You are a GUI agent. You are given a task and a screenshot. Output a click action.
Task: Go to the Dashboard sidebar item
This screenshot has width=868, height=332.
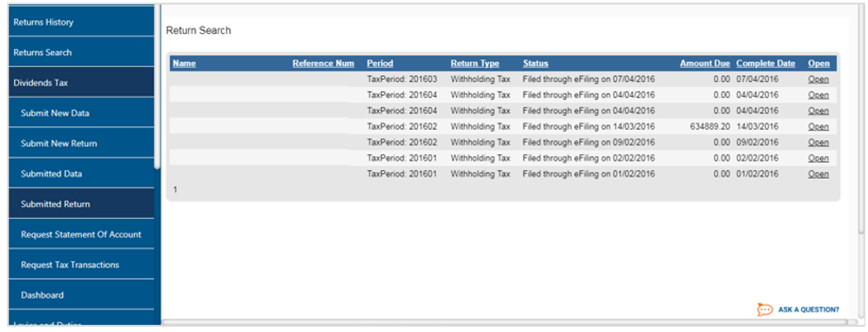pyautogui.click(x=81, y=295)
